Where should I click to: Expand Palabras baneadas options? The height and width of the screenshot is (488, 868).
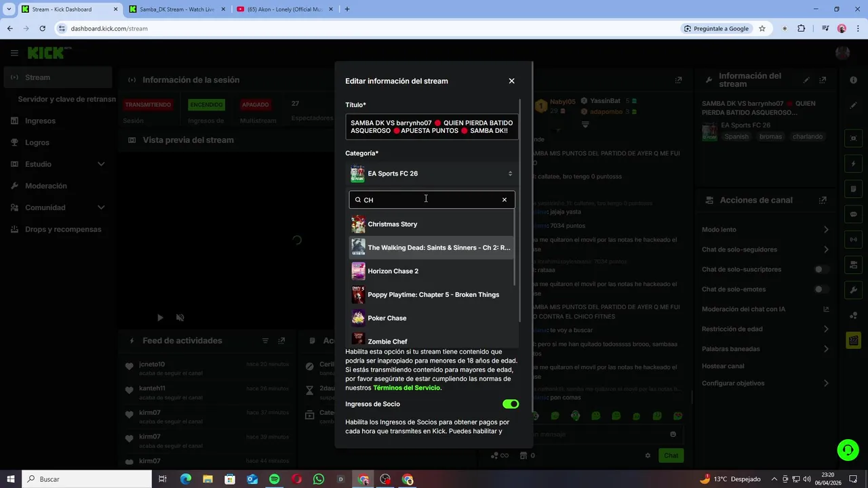826,349
